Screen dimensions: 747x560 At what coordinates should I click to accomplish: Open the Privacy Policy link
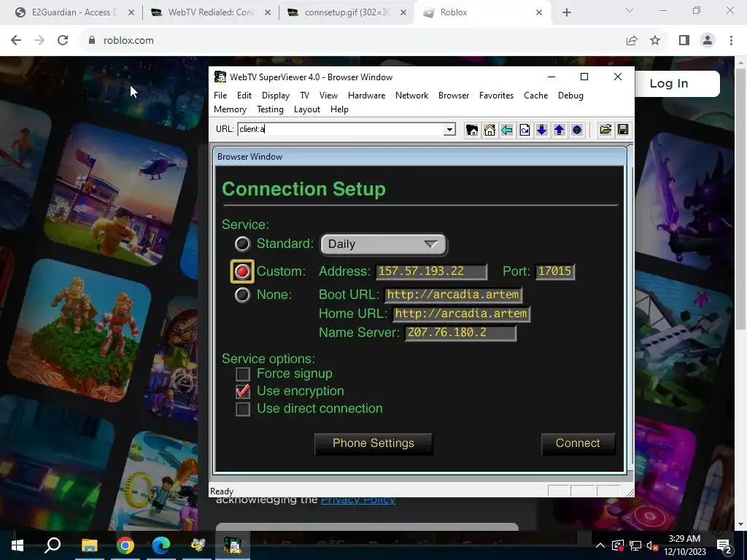[357, 500]
